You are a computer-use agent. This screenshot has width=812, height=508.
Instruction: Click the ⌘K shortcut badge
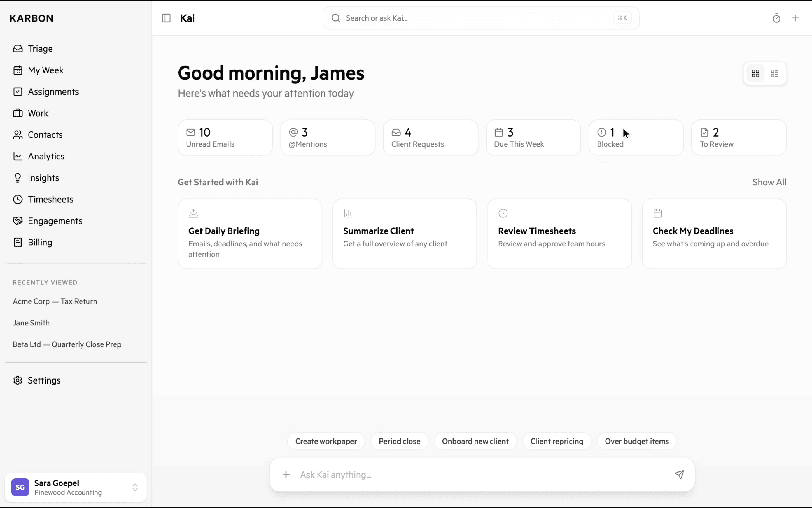point(622,18)
